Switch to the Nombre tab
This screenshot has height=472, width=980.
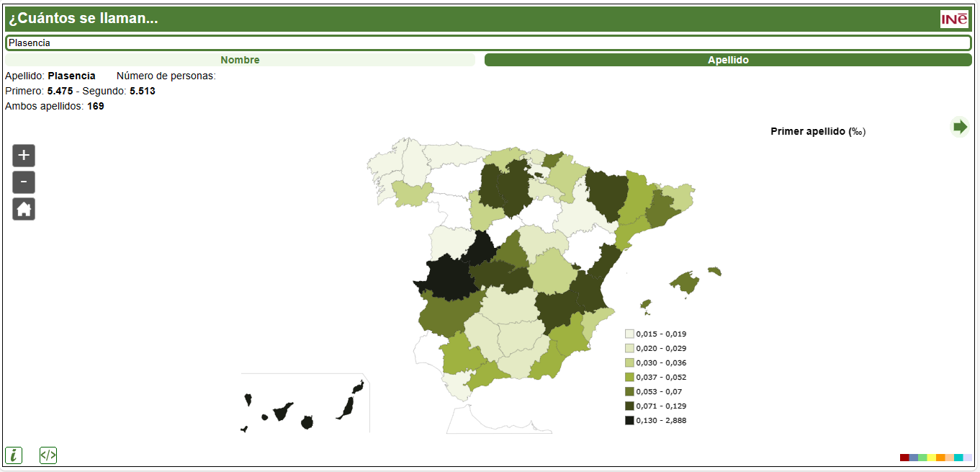(240, 60)
